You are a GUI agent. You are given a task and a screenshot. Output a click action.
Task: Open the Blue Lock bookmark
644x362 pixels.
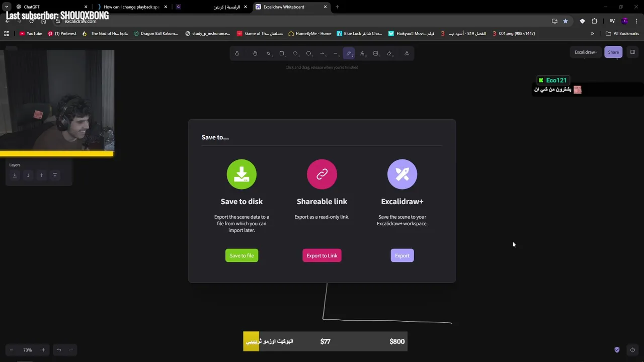[359, 34]
